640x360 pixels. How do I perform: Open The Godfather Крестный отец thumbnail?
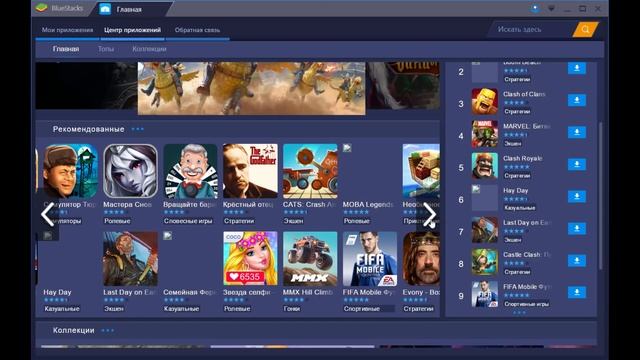click(250, 171)
